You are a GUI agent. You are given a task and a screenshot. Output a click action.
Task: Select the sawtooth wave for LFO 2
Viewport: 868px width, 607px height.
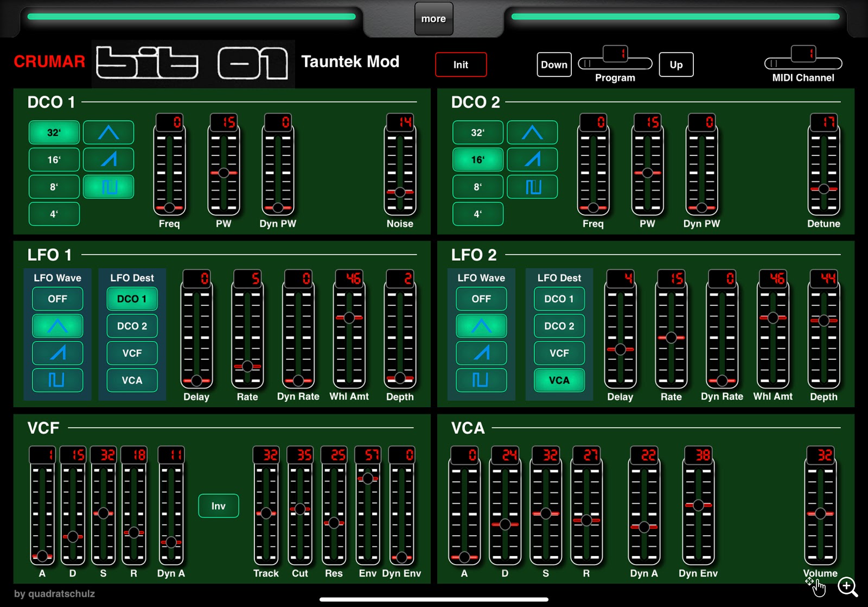[x=481, y=353]
